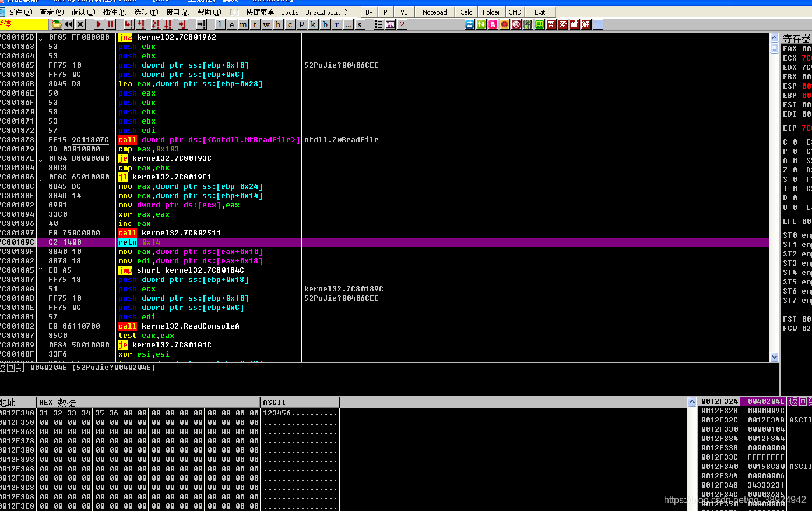
Task: Launch Calc from the toolbar button
Action: 466,12
